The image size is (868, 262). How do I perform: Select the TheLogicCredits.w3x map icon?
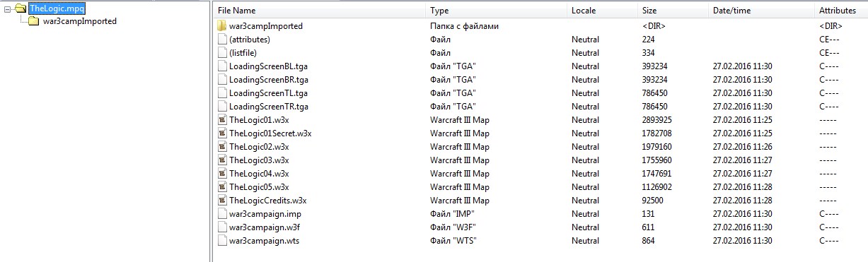click(222, 201)
